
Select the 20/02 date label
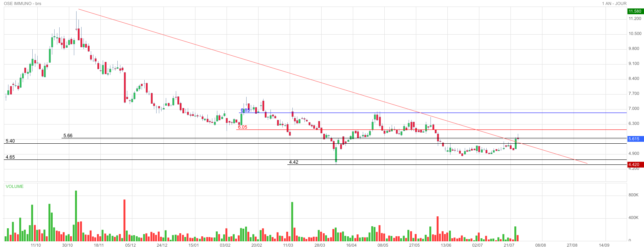pyautogui.click(x=257, y=245)
